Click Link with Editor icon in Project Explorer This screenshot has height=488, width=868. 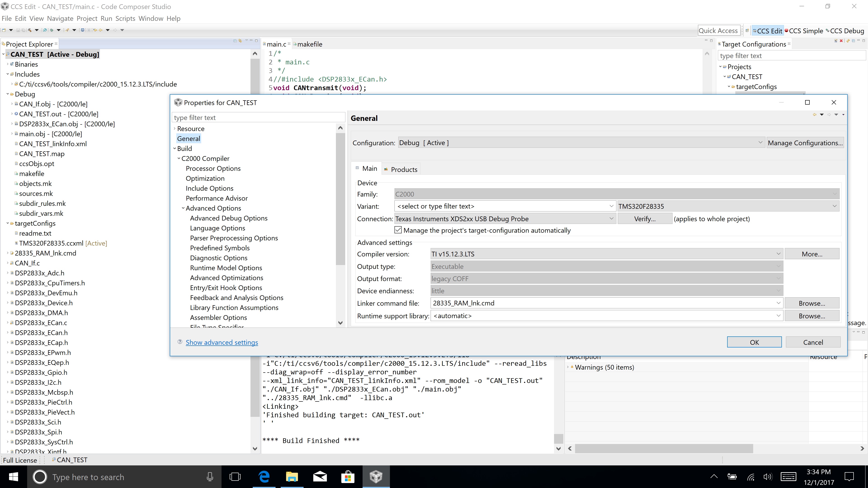point(240,41)
